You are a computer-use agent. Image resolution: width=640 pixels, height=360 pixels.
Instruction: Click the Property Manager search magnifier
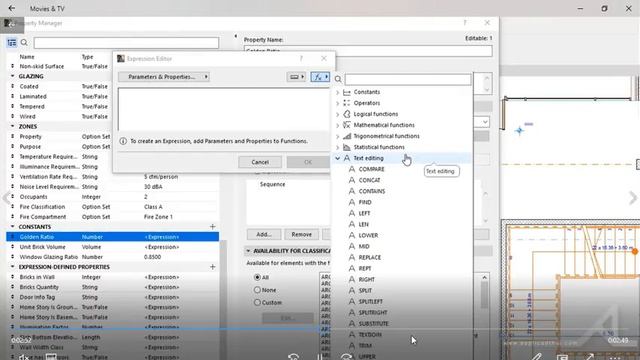pyautogui.click(x=24, y=42)
